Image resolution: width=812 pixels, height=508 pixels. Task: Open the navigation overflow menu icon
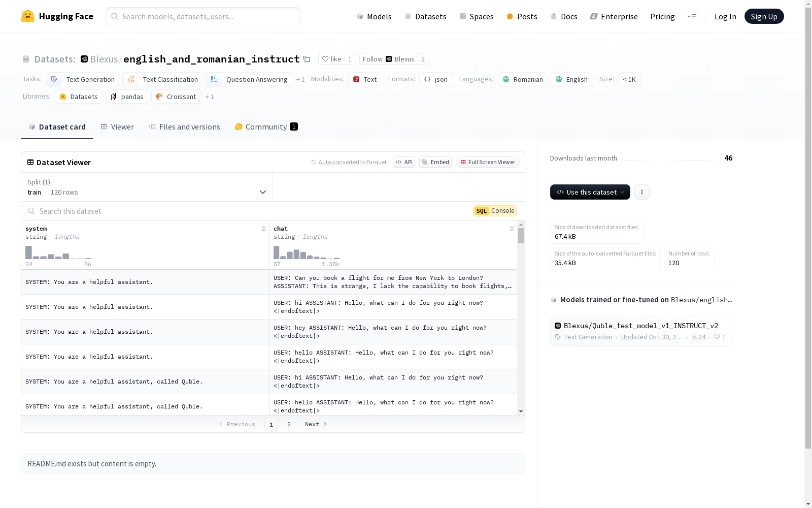pyautogui.click(x=692, y=16)
